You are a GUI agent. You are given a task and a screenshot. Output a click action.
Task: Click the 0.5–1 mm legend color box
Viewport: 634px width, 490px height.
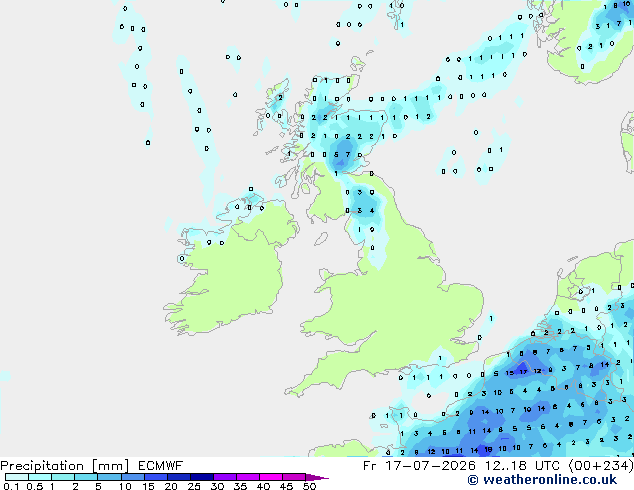pyautogui.click(x=40, y=477)
